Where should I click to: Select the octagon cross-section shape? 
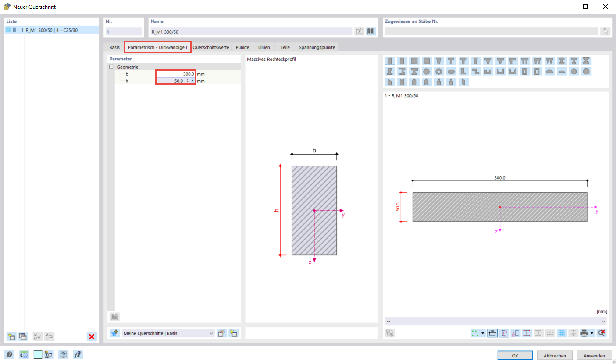tap(586, 71)
